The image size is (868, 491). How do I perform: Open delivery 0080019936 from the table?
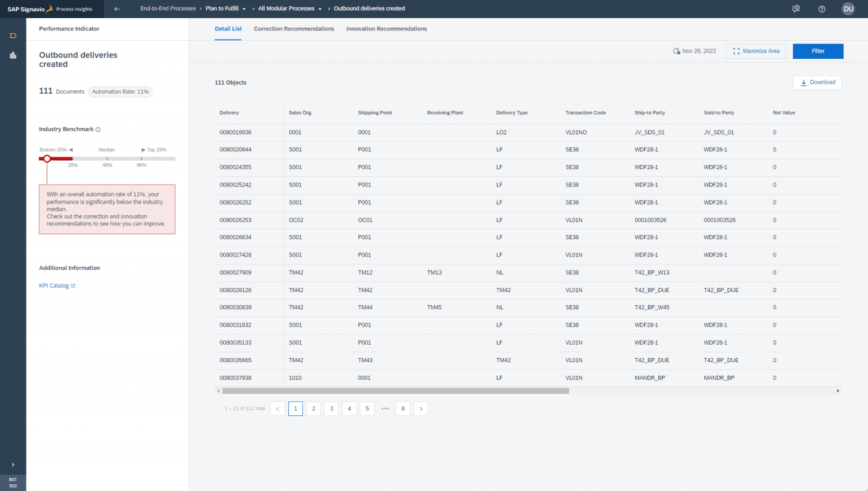point(235,132)
